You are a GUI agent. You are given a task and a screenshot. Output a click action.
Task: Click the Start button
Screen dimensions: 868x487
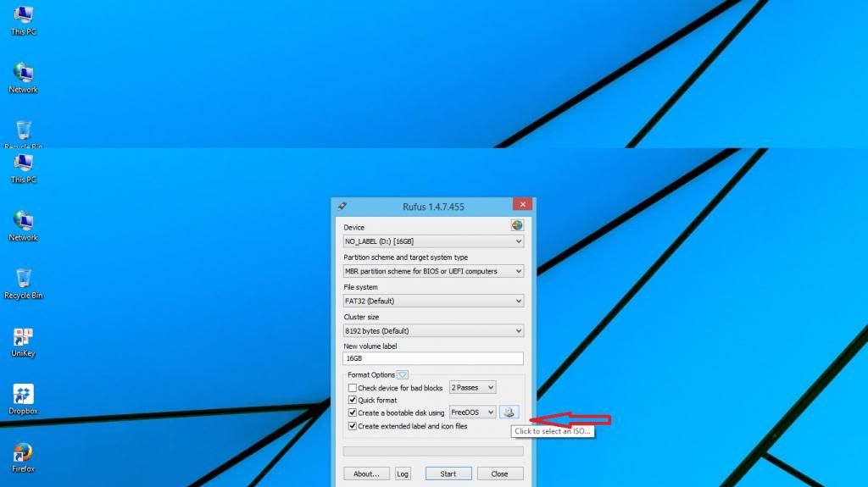tap(448, 473)
